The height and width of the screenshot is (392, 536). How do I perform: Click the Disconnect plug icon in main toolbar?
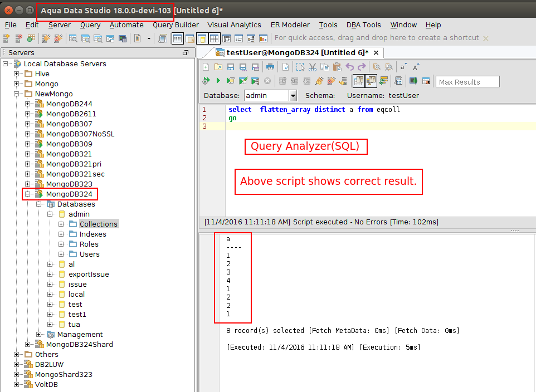click(59, 38)
